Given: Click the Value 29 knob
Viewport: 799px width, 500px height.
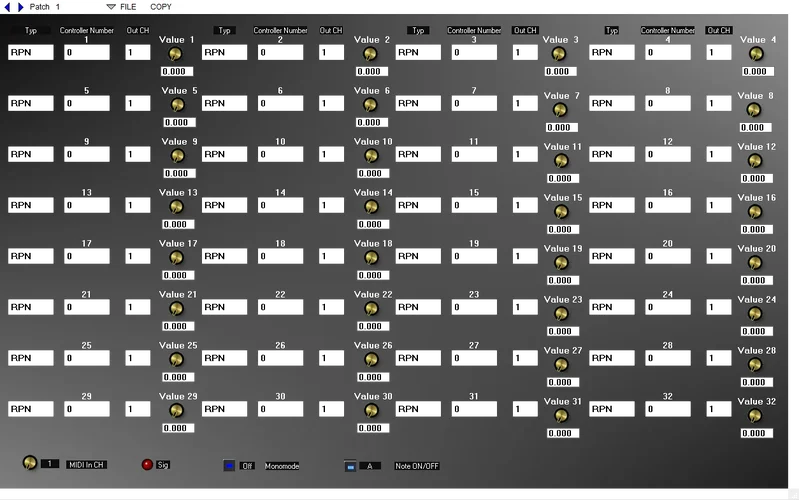Looking at the screenshot, I should (x=176, y=410).
